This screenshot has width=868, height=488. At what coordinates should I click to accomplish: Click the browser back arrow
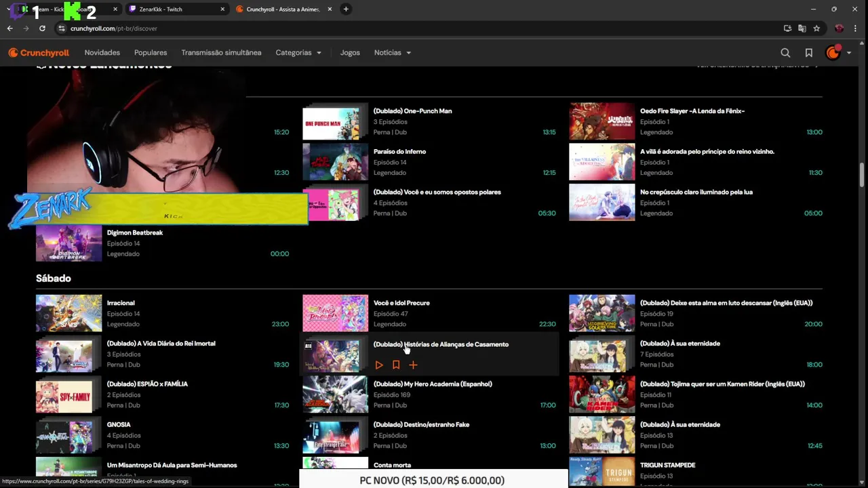(x=10, y=28)
